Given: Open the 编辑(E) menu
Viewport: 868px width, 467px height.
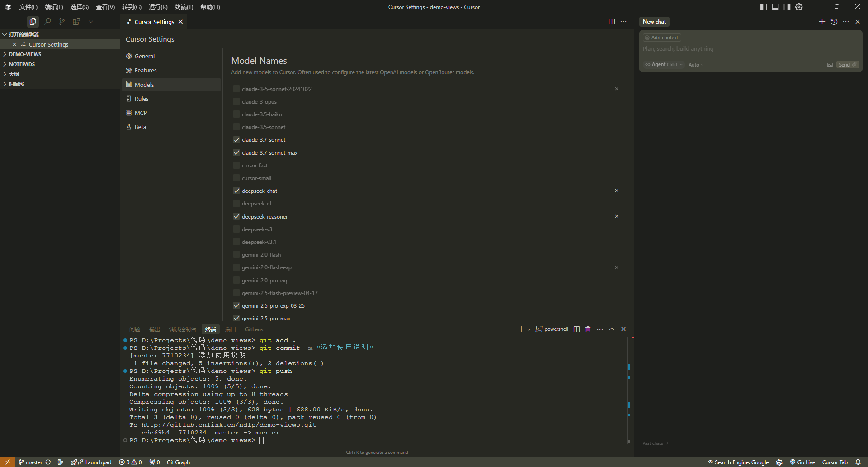Looking at the screenshot, I should click(54, 7).
